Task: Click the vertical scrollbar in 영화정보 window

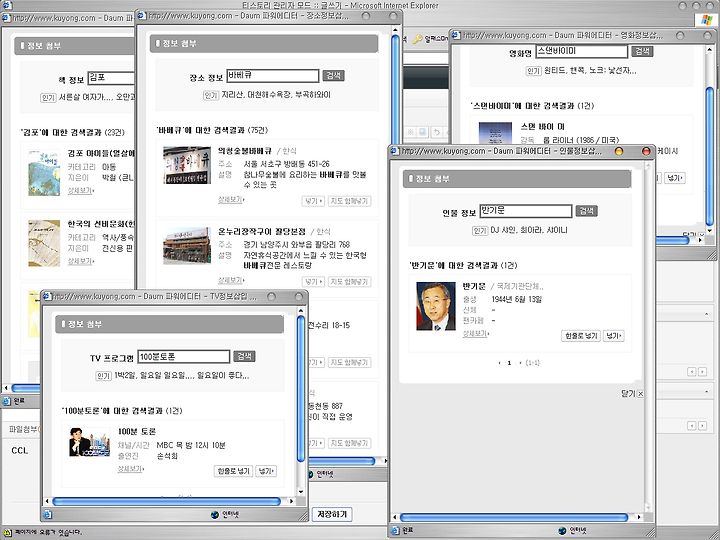Action: [x=709, y=156]
